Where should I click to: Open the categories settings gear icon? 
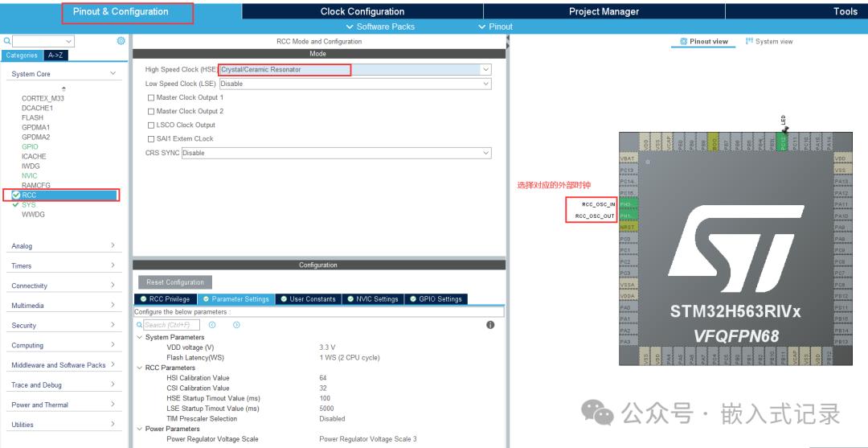[121, 41]
